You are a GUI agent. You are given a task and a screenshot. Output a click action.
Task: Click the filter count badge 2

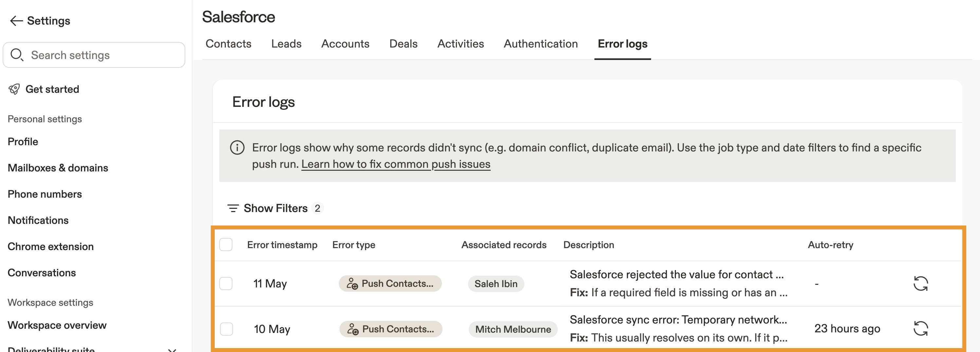[317, 208]
